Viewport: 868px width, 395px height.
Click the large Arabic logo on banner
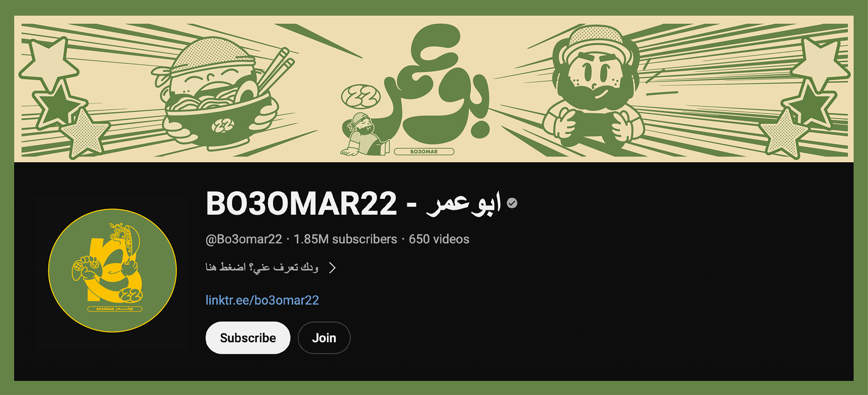(436, 84)
